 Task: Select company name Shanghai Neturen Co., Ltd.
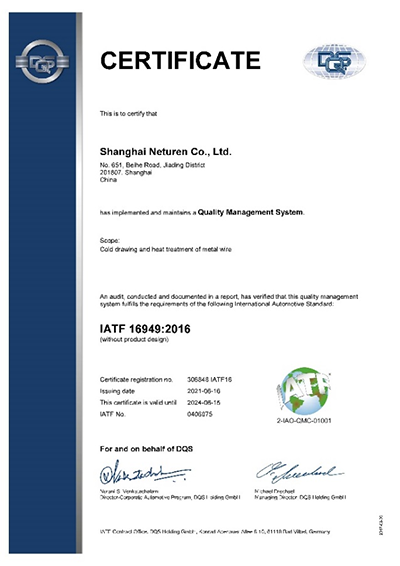click(x=165, y=152)
